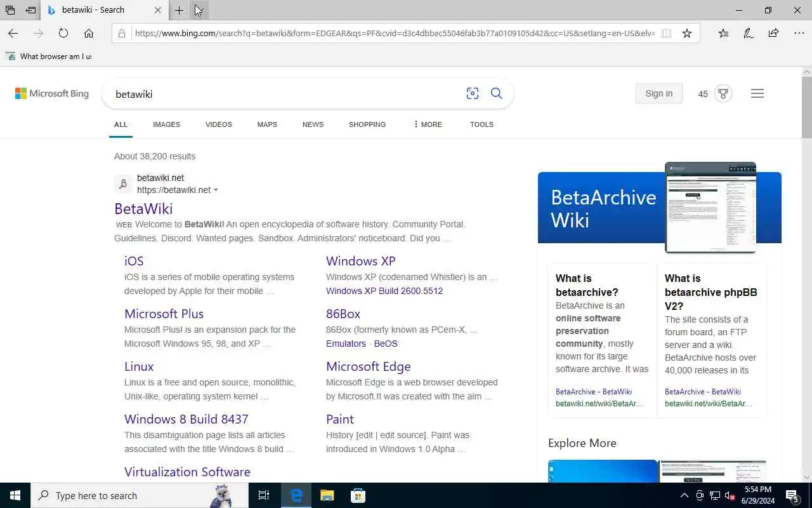The width and height of the screenshot is (812, 508).
Task: Close the betawiki - Search tab
Action: (158, 10)
